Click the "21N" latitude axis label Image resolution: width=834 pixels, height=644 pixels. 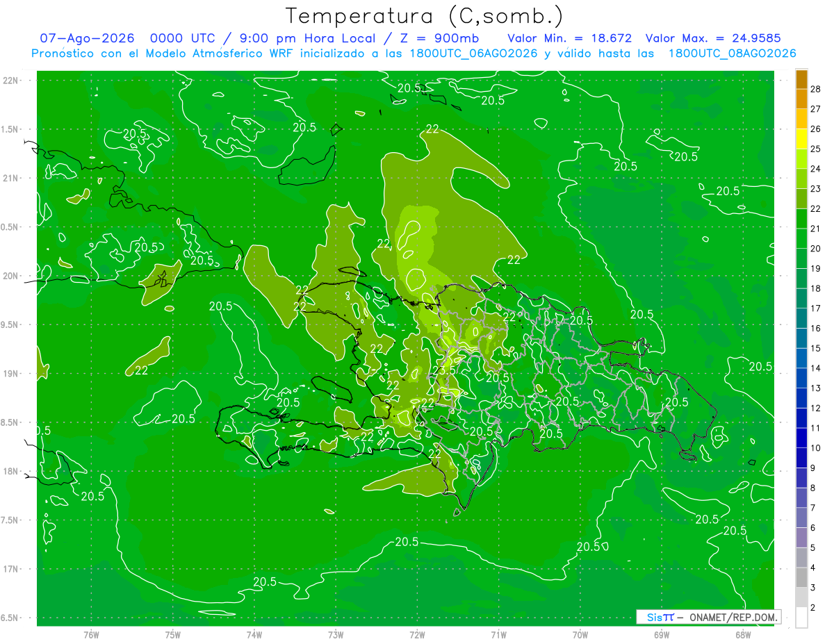[x=12, y=178]
